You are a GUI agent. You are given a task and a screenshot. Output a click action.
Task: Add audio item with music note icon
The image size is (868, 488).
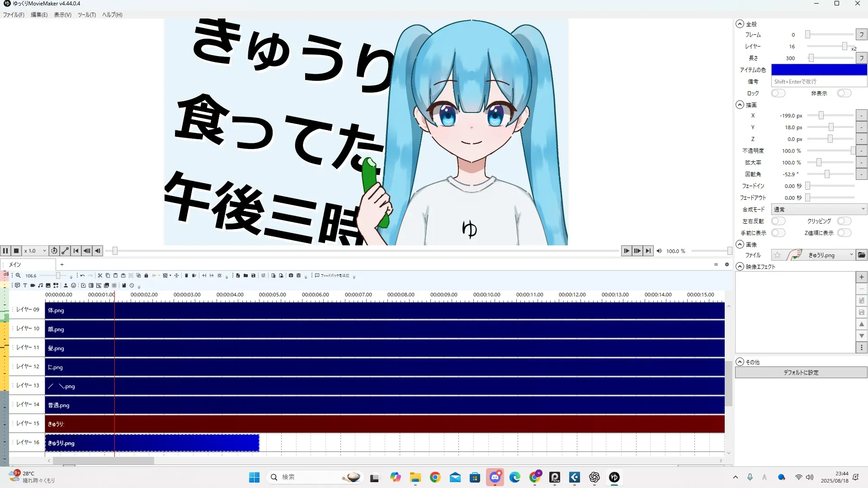40,286
